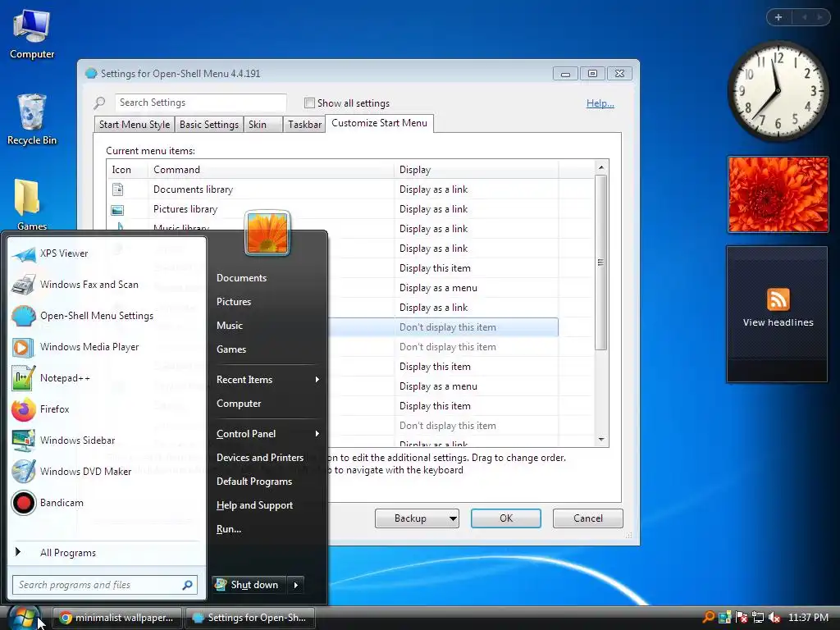Click the OK button
Screen dimensions: 840x630
click(505, 518)
